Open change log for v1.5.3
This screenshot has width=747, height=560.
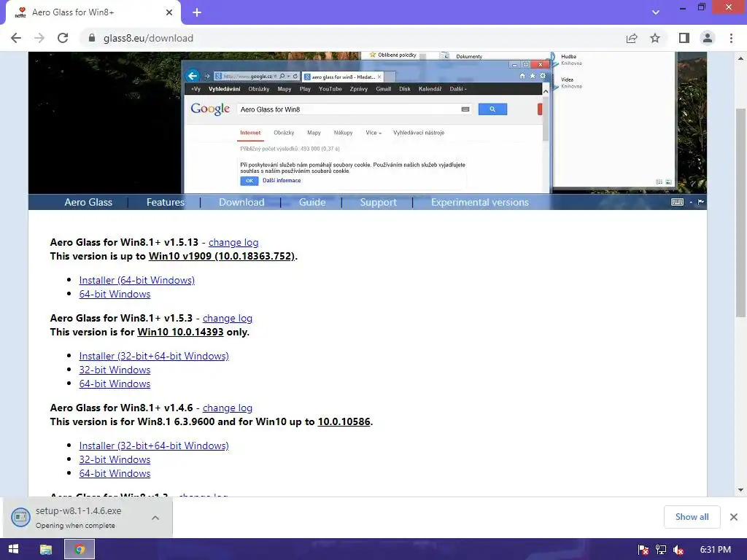(228, 318)
